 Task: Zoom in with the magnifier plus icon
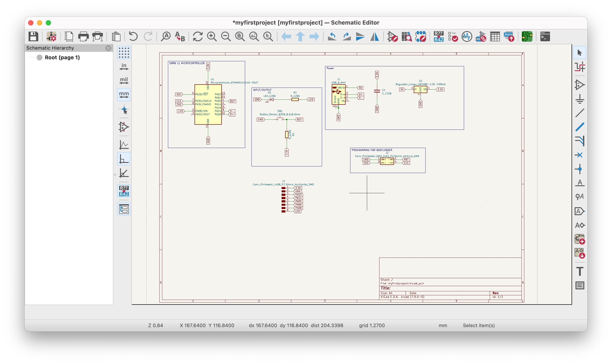(x=212, y=36)
